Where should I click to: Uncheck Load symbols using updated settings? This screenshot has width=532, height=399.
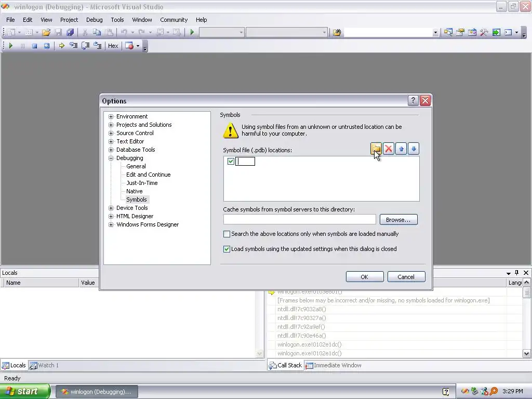(227, 249)
